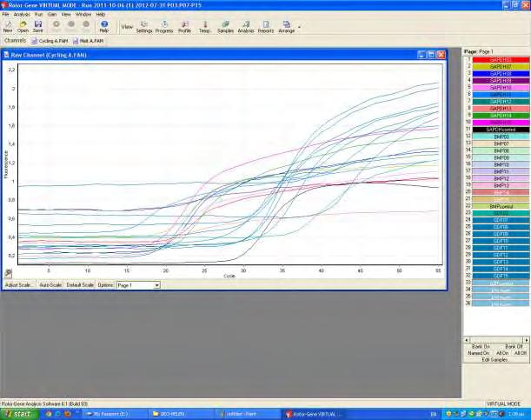The width and height of the screenshot is (531, 420).
Task: Click Bank Off in samples panel
Action: click(x=514, y=346)
